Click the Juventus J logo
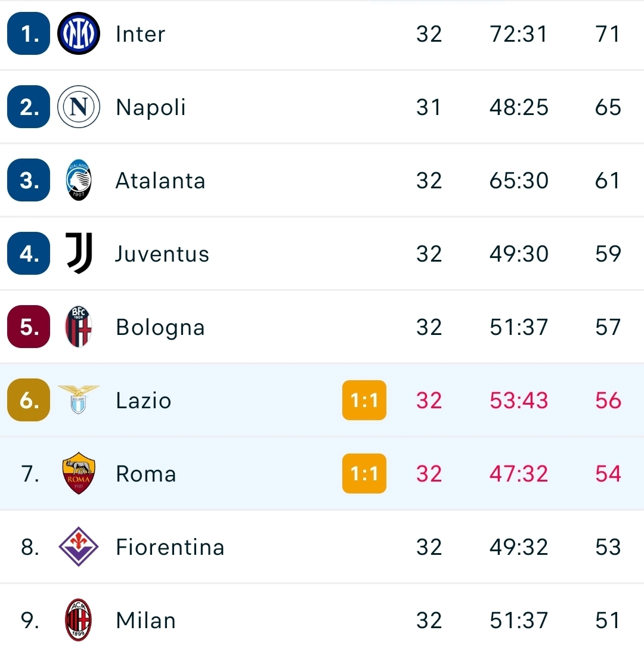Image resolution: width=644 pixels, height=652 pixels. [79, 253]
